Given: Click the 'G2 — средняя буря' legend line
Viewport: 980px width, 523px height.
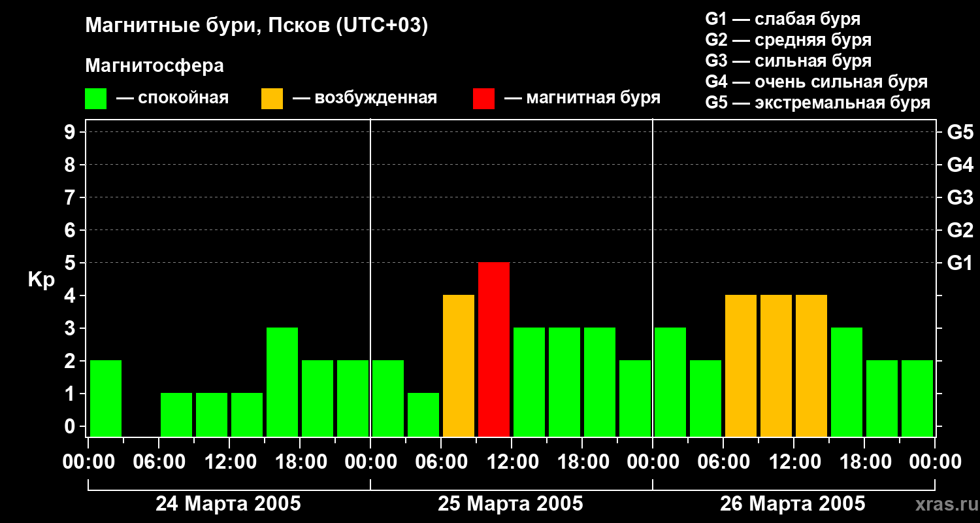Looking at the screenshot, I should [x=788, y=40].
